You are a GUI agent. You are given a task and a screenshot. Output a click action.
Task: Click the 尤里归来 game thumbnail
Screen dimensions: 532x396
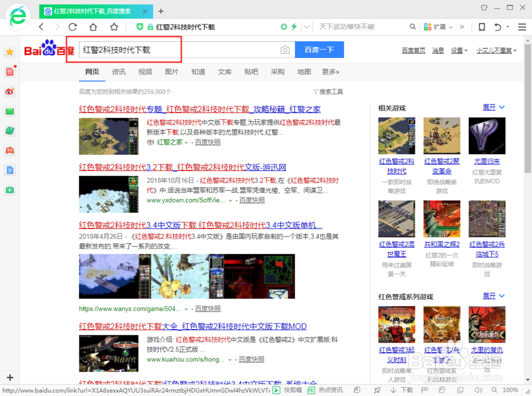coord(487,136)
